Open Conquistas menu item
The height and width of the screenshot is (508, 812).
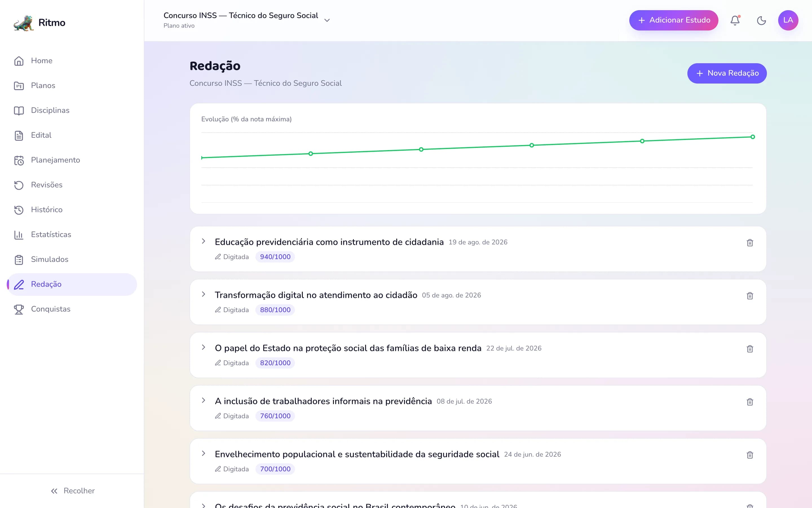coord(72,309)
